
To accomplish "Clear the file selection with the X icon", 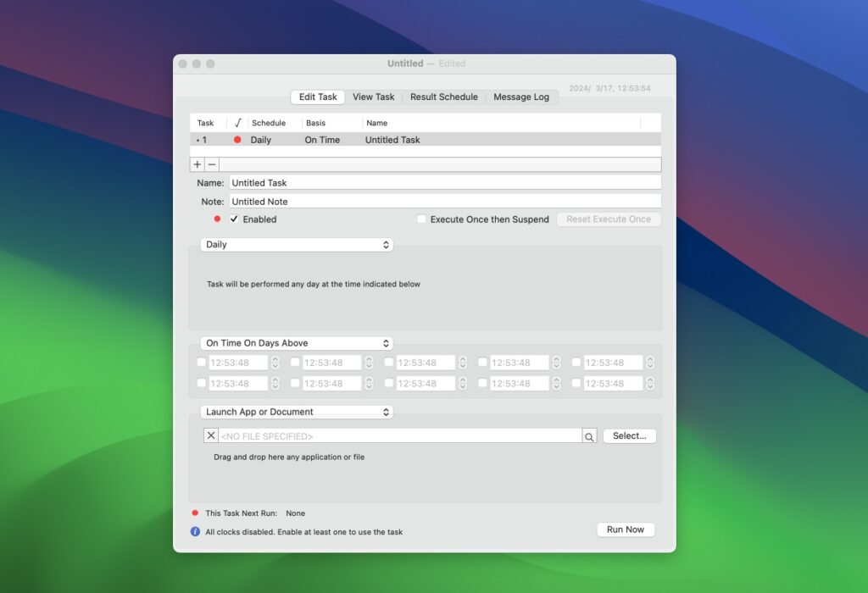I will pos(211,435).
